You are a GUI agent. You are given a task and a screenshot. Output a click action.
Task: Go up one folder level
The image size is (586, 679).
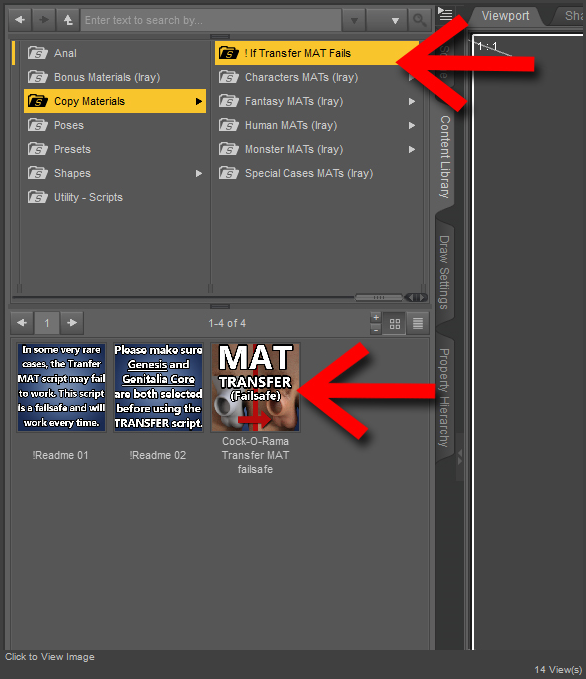(68, 20)
